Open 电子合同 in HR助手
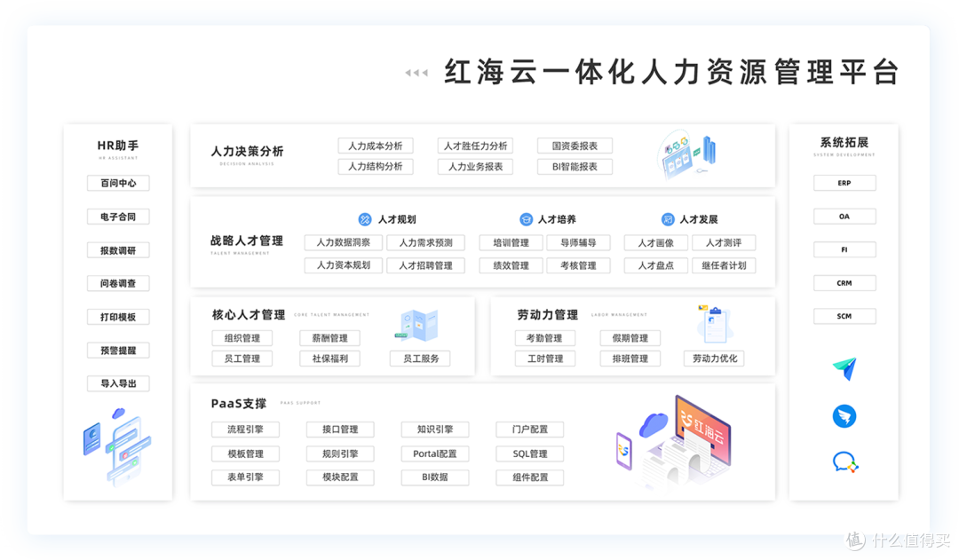The width and height of the screenshot is (959, 560). 118,217
